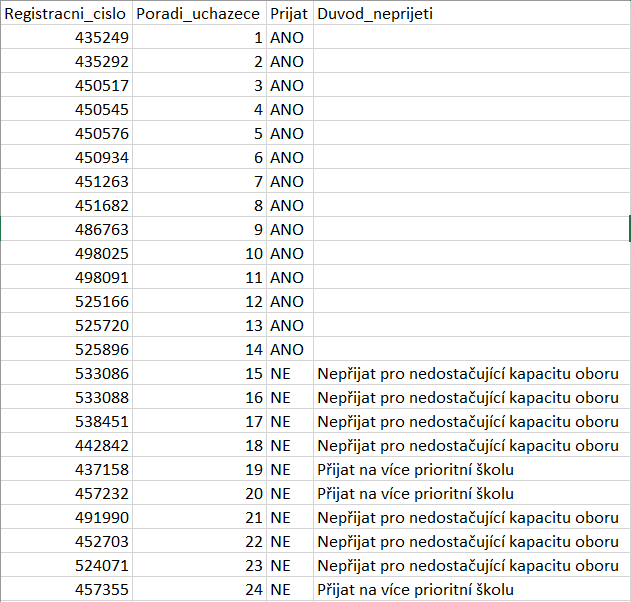This screenshot has width=631, height=602.
Task: Click the rejection reason cell for applicant 524071
Action: coord(468,566)
